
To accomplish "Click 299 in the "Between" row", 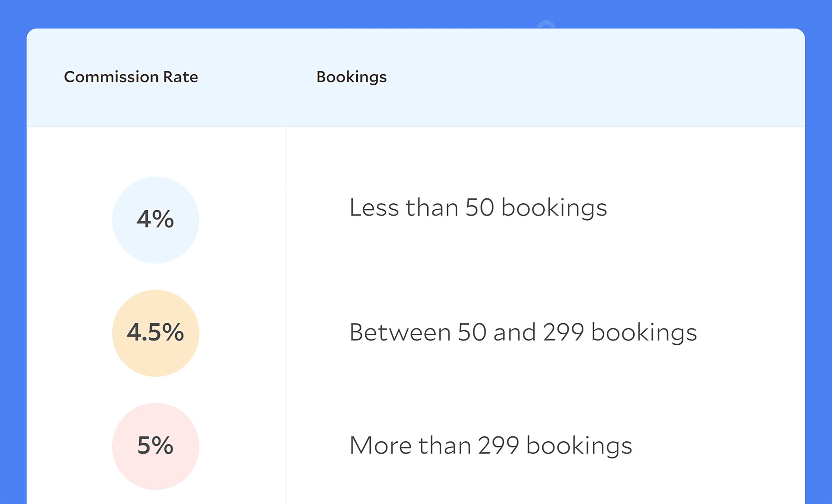I will tap(563, 332).
